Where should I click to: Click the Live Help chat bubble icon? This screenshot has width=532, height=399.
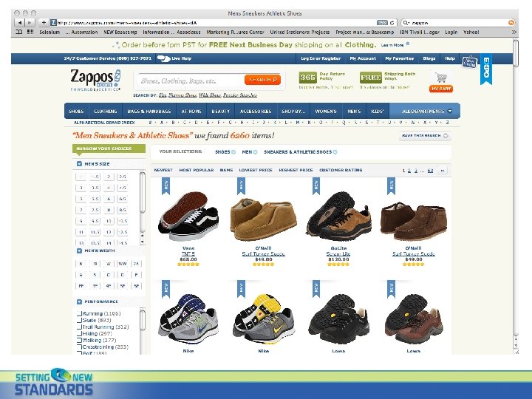163,58
